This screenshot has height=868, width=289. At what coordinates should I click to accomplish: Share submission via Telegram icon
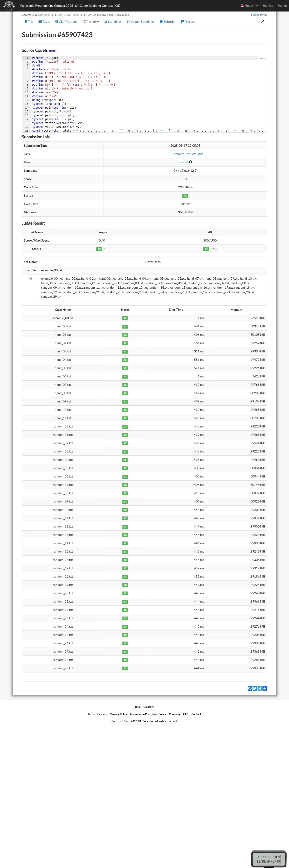[260, 688]
